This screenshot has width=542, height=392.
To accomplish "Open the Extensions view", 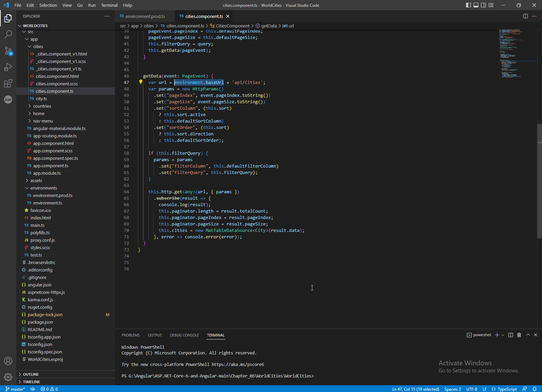I will click(8, 83).
